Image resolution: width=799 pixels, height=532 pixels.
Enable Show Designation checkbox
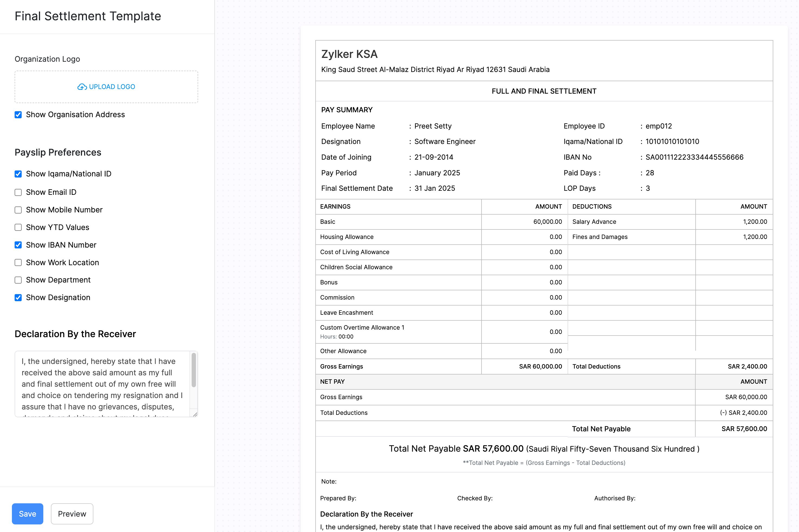pyautogui.click(x=18, y=298)
